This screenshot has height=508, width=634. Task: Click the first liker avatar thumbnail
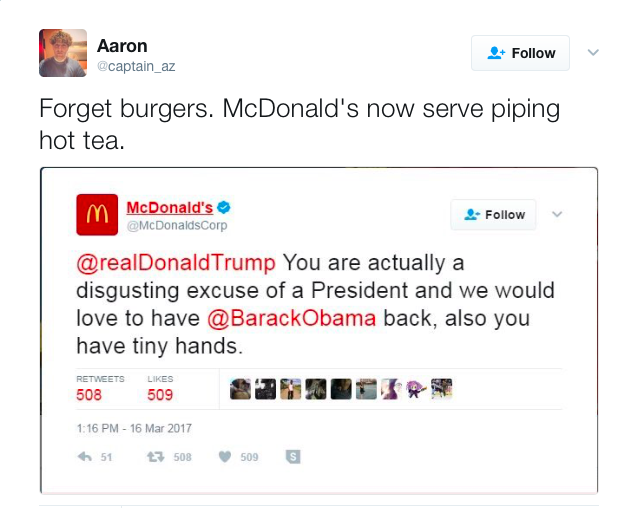point(240,389)
